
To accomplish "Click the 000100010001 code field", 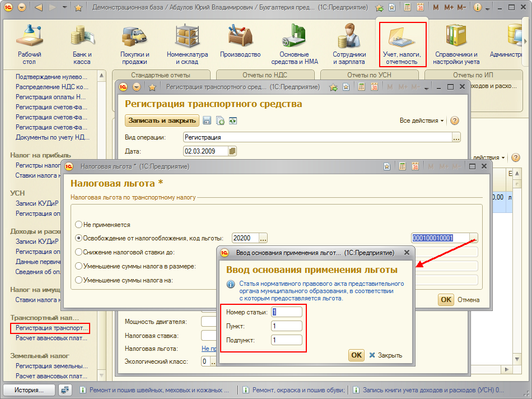I will point(440,238).
